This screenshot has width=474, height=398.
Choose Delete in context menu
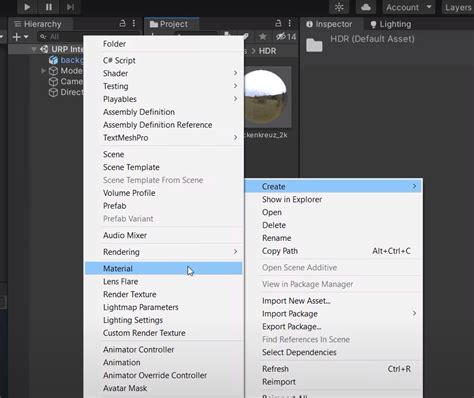click(333, 225)
